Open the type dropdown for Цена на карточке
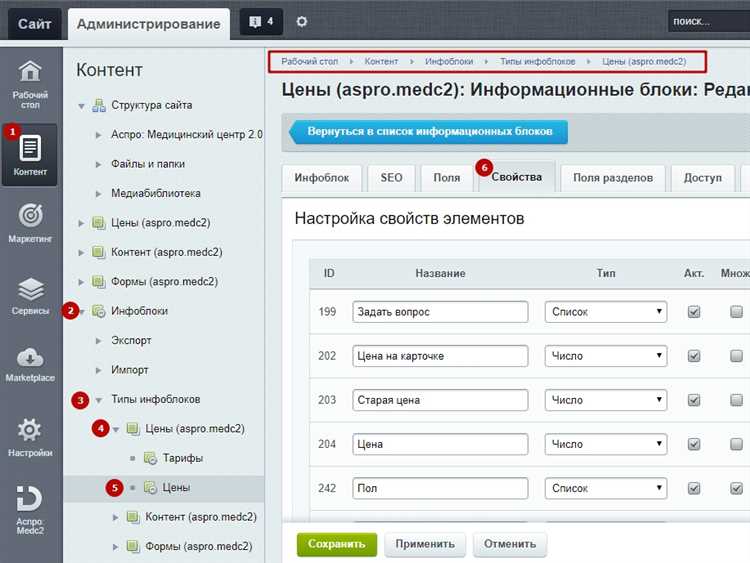Image resolution: width=750 pixels, height=563 pixels. click(606, 356)
